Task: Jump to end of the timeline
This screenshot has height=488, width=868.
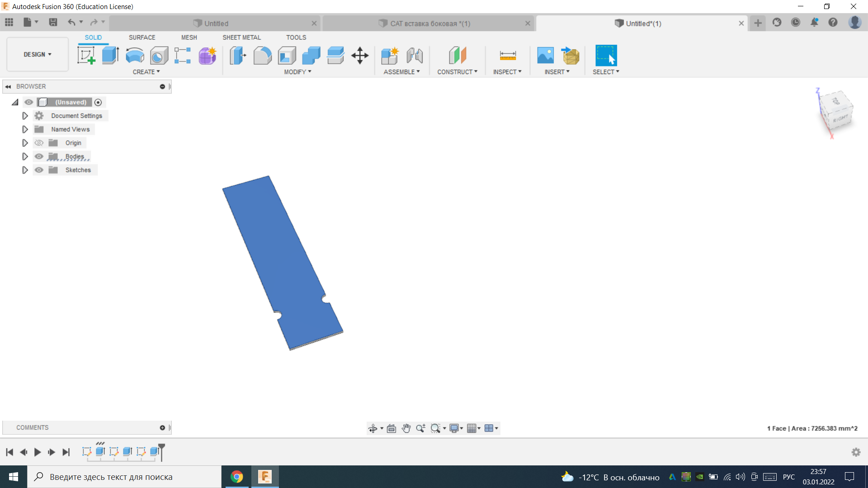Action: (x=66, y=452)
